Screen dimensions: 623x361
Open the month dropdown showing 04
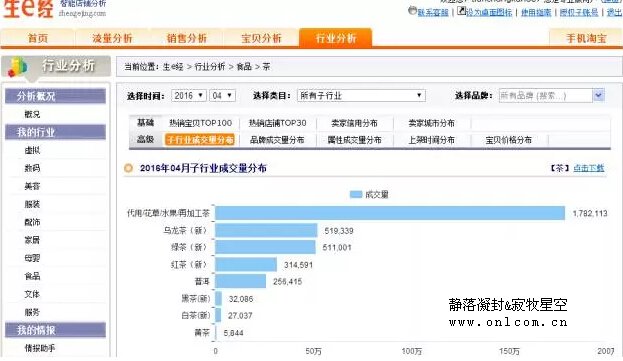tap(222, 96)
